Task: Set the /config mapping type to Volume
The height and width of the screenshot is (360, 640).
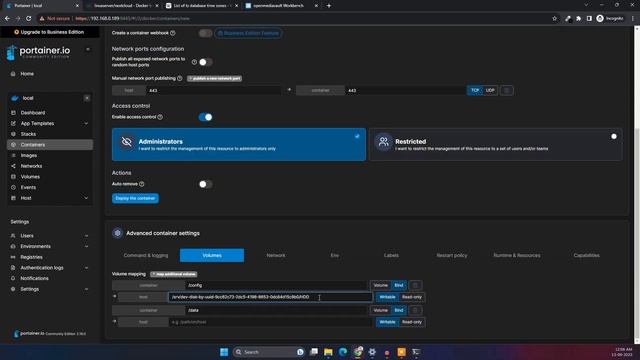Action: [x=380, y=285]
